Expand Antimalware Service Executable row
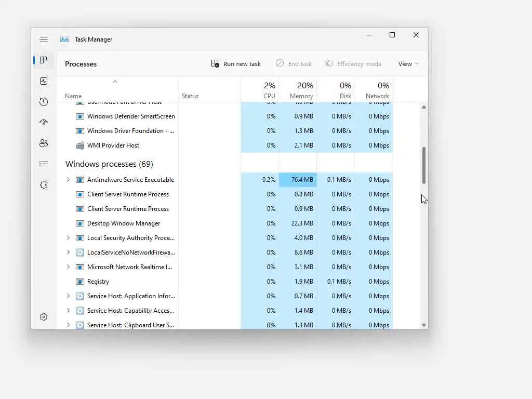 pos(68,179)
